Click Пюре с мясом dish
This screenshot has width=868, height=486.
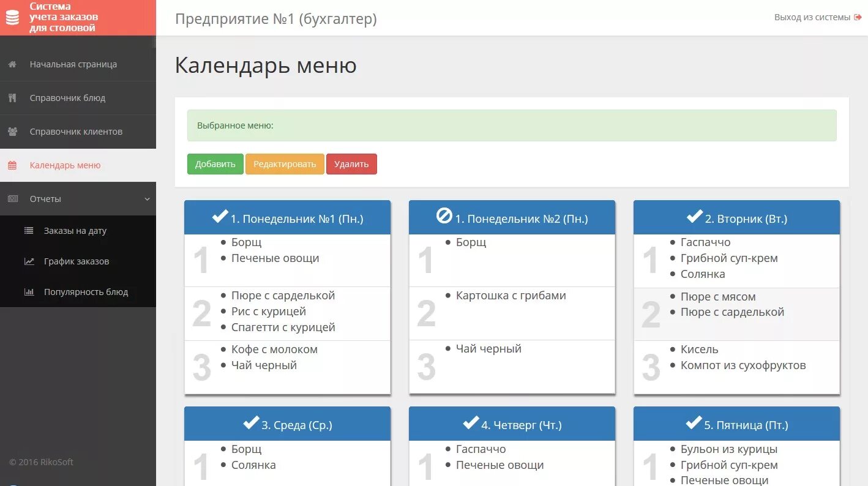718,297
